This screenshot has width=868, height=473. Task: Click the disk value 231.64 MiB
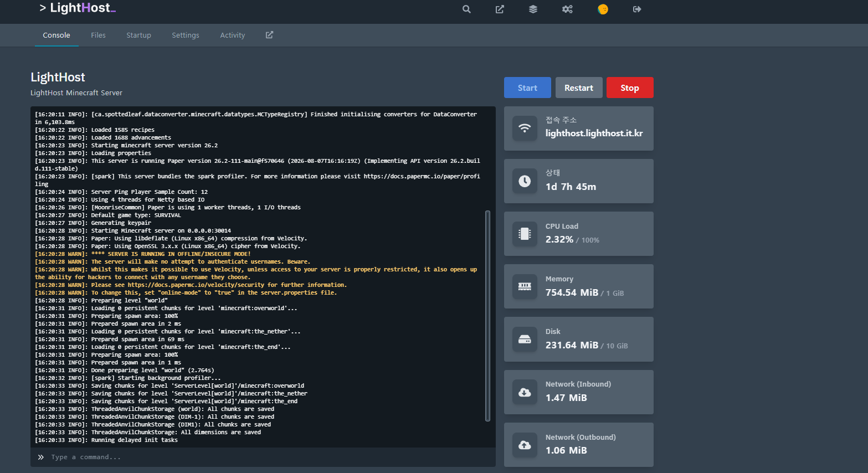pos(572,345)
